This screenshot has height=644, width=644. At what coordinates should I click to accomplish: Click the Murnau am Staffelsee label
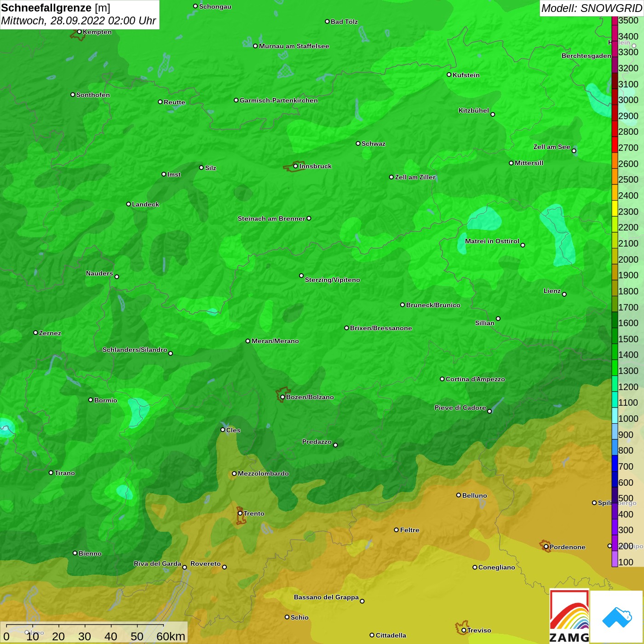coord(294,46)
